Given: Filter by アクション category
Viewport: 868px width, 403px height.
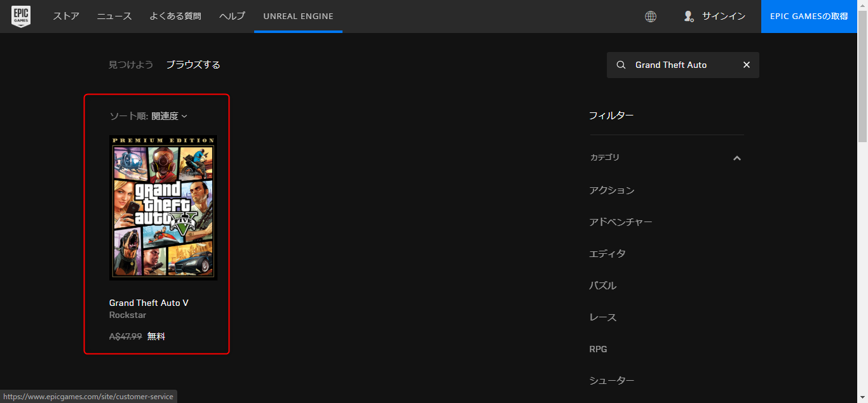Looking at the screenshot, I should coord(612,190).
